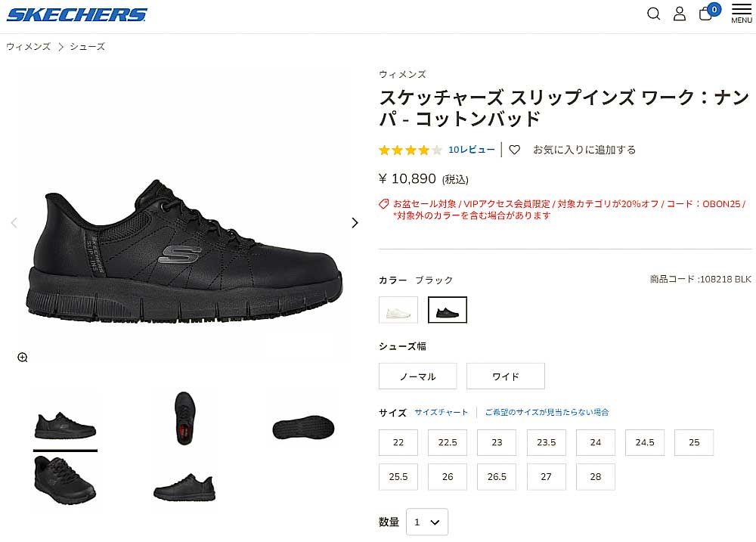Open the user account icon
The image size is (756, 542).
coord(680,14)
